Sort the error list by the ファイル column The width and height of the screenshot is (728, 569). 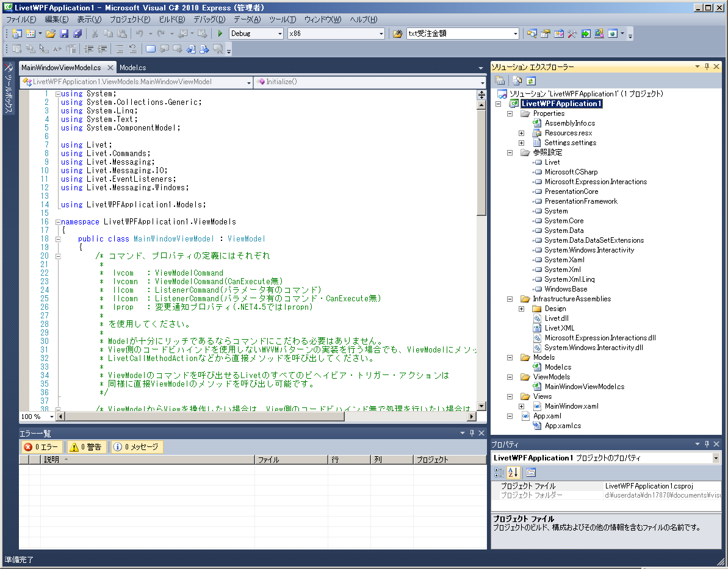291,459
